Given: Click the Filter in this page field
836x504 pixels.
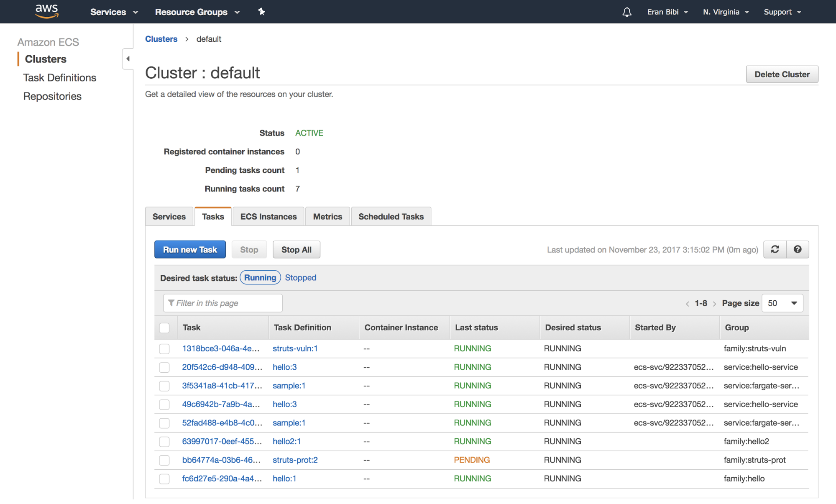Looking at the screenshot, I should point(223,303).
